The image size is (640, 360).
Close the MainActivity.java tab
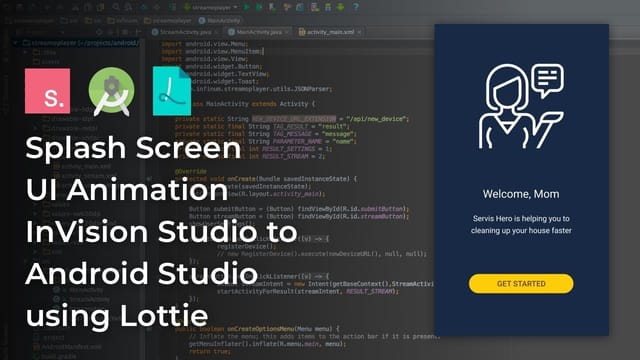click(287, 32)
